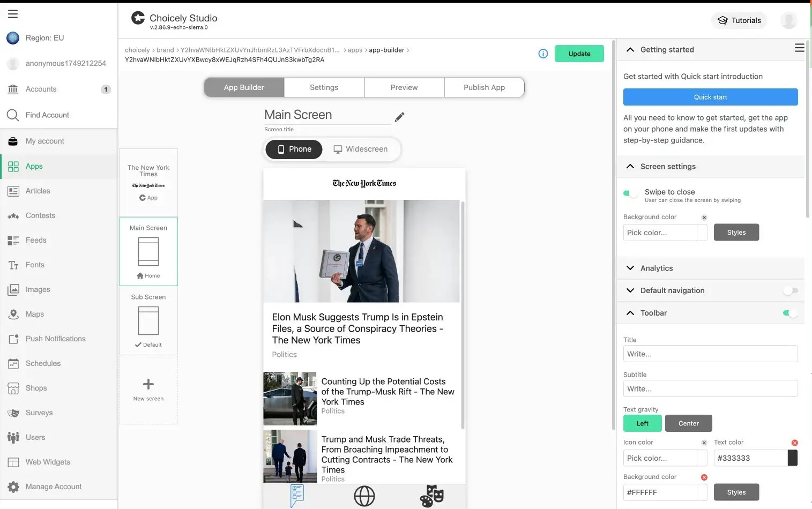This screenshot has height=509, width=812.
Task: Open Accounts in the sidebar
Action: [58, 89]
